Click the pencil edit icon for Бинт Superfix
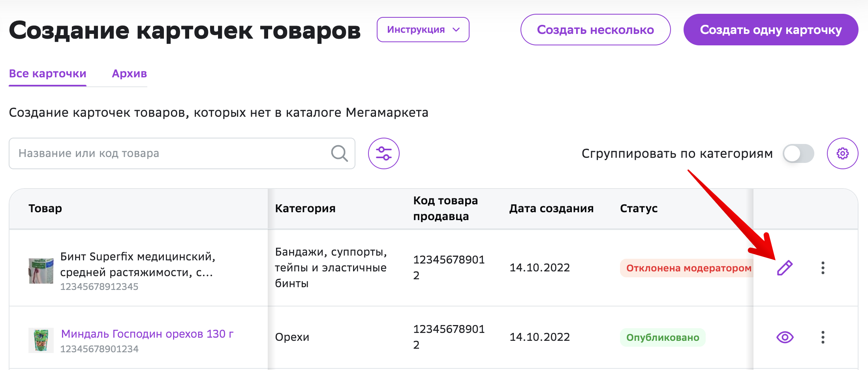868x370 pixels. [x=785, y=268]
